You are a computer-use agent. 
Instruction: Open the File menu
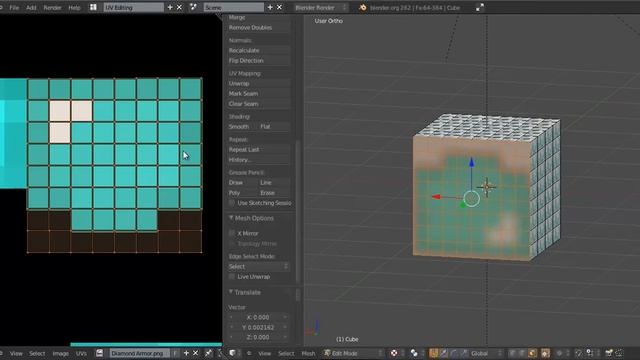[14, 7]
